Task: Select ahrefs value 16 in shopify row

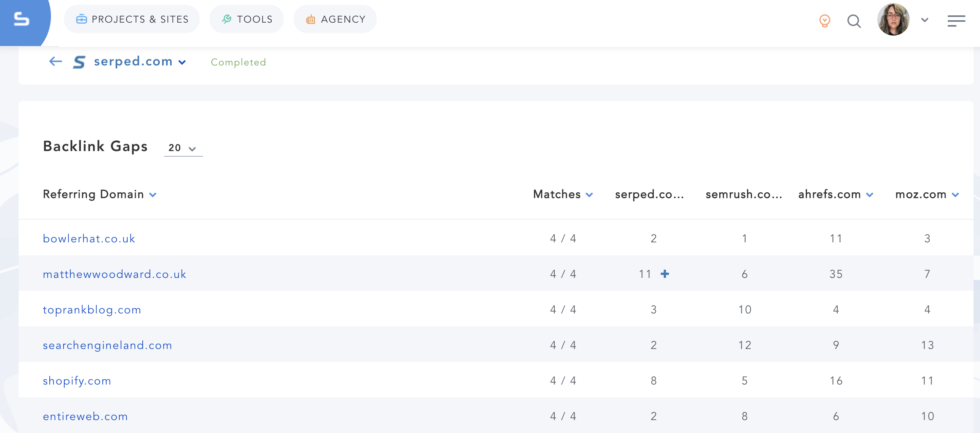Action: [x=836, y=381]
